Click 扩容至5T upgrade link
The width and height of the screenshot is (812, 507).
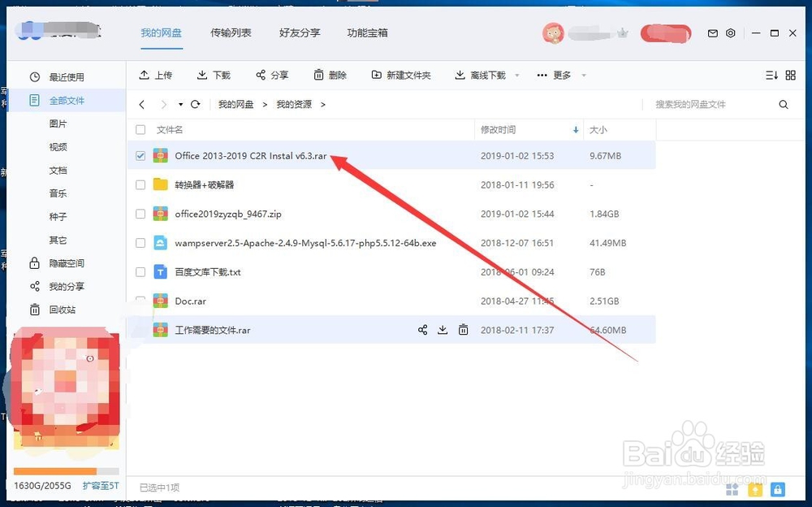point(101,486)
